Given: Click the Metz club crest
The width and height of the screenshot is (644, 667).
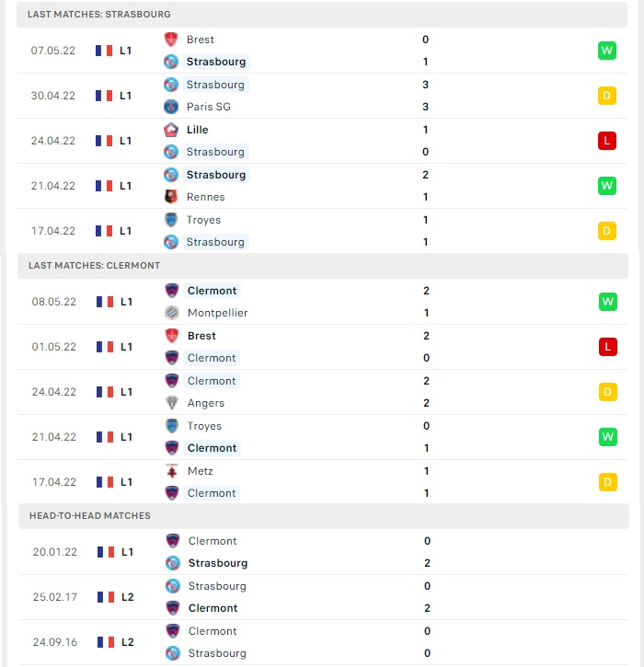Looking at the screenshot, I should click(x=172, y=471).
